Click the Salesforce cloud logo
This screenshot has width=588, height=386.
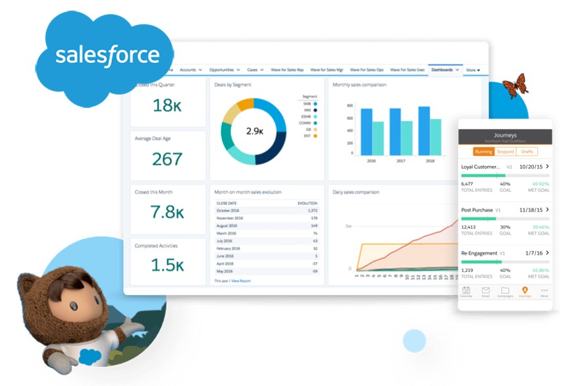point(107,55)
